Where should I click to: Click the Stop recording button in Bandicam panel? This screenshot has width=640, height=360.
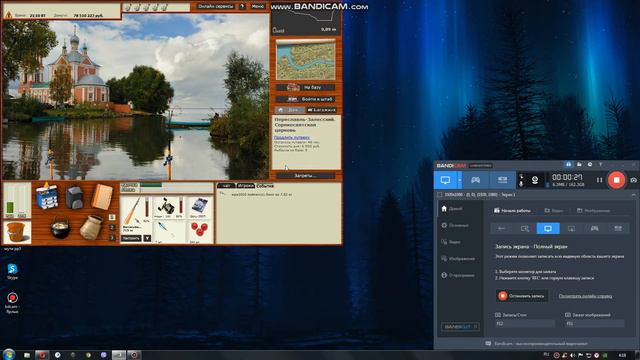522,296
